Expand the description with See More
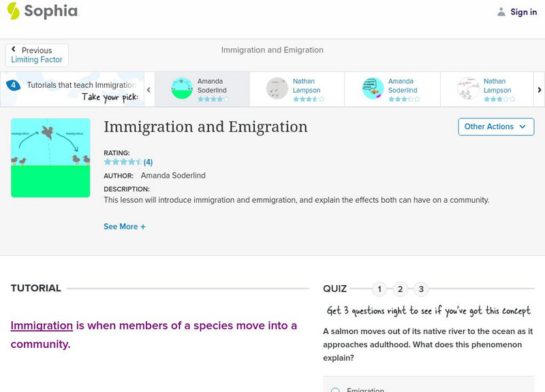545x392 pixels. 125,226
